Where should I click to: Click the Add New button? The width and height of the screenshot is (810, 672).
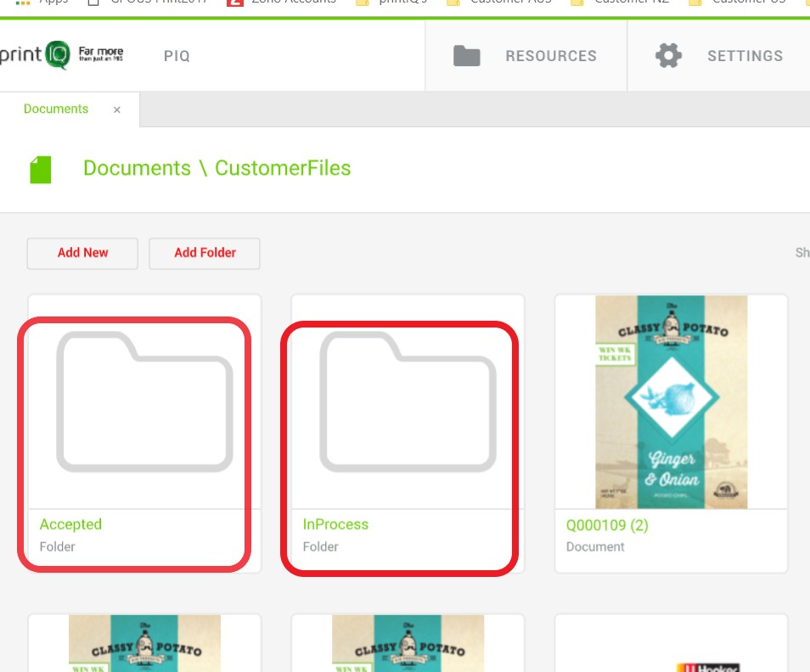pyautogui.click(x=82, y=253)
